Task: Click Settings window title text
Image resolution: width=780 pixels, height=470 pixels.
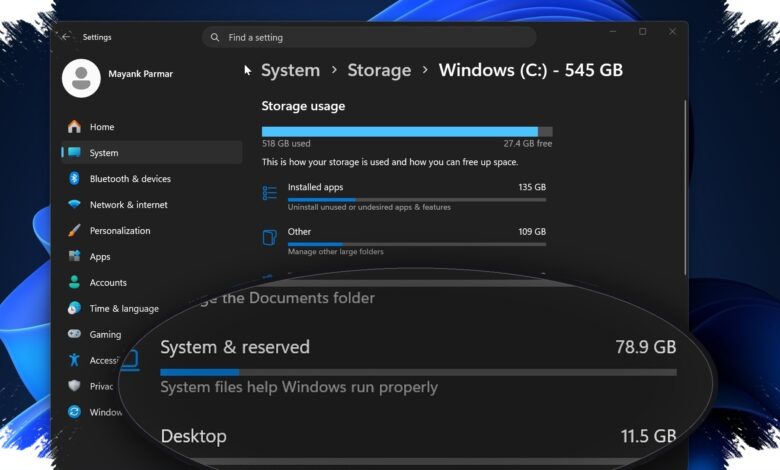Action: [97, 37]
